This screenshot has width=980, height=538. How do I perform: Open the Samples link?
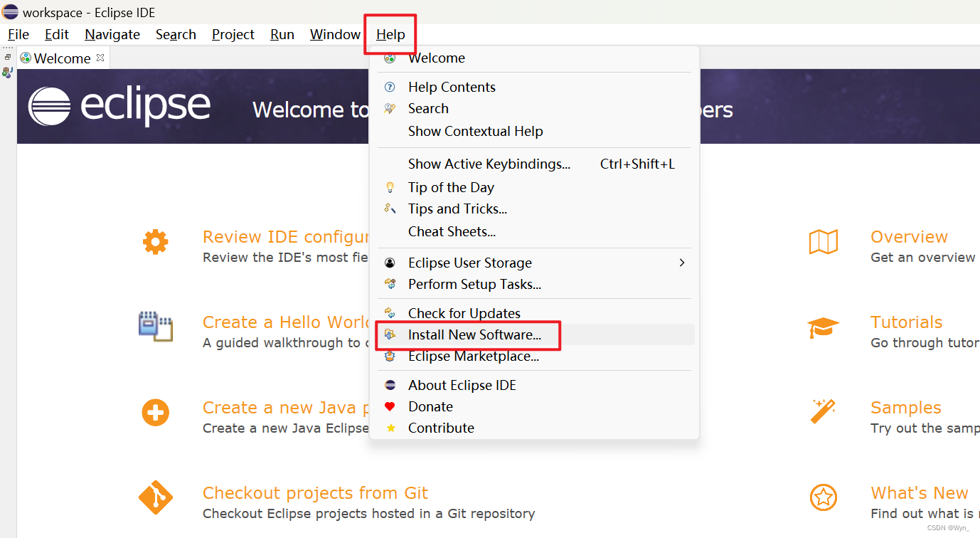tap(906, 408)
